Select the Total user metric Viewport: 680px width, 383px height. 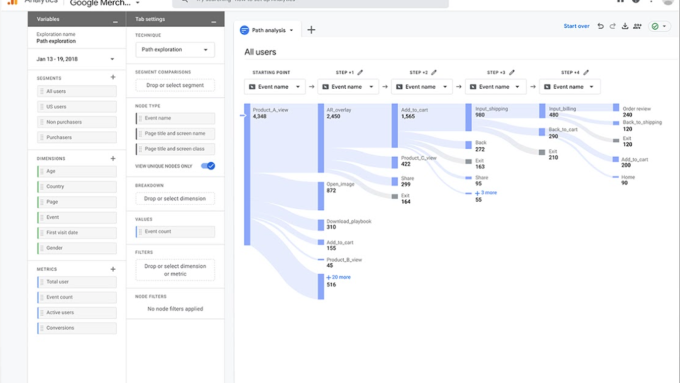pyautogui.click(x=77, y=282)
